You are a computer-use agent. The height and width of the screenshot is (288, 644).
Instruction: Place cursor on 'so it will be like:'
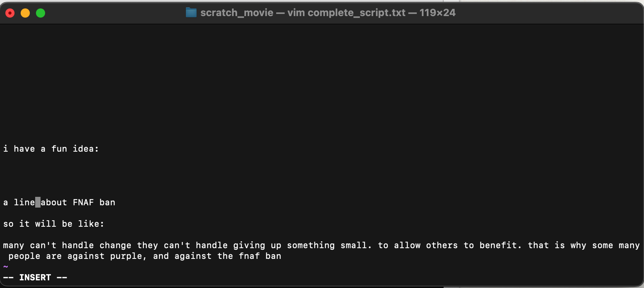[x=54, y=224]
